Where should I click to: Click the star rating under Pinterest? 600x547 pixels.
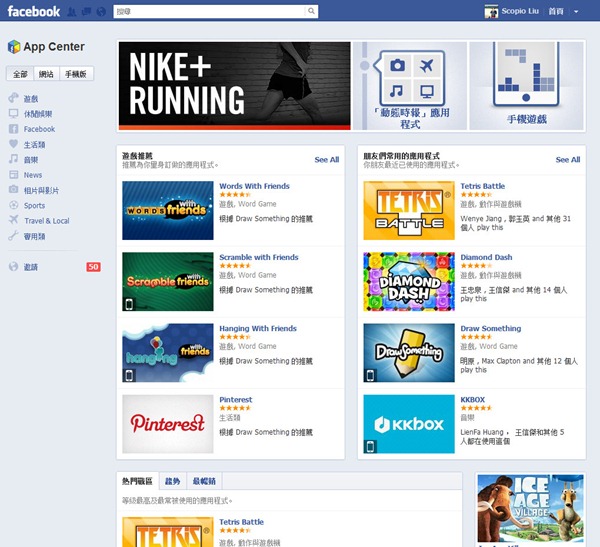coord(235,408)
